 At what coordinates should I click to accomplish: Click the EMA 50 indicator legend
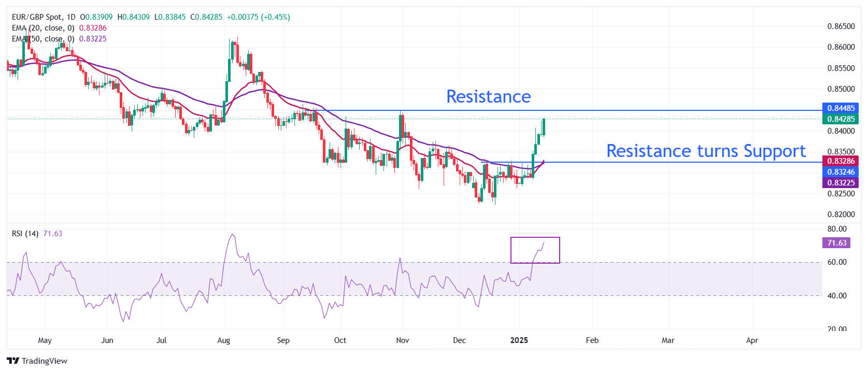click(x=44, y=39)
